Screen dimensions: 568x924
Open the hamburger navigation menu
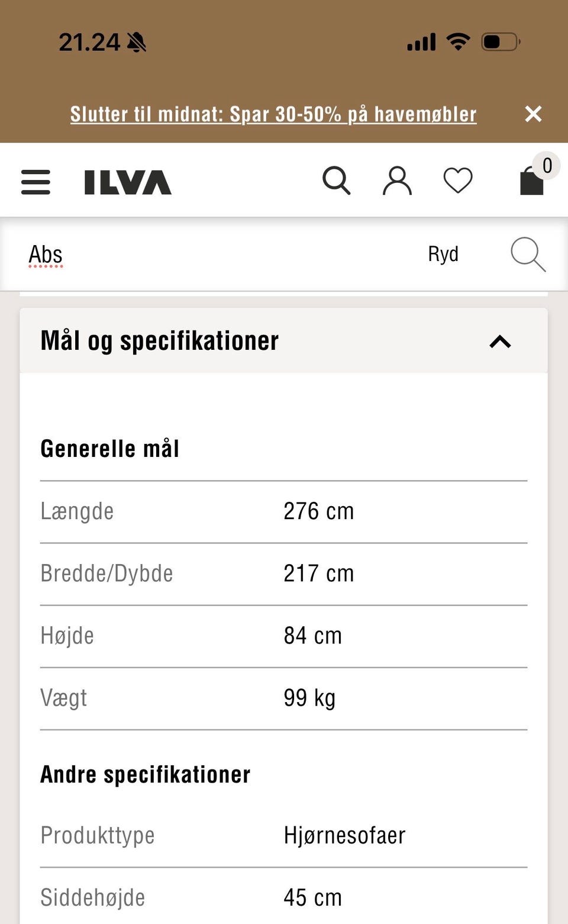pos(35,182)
